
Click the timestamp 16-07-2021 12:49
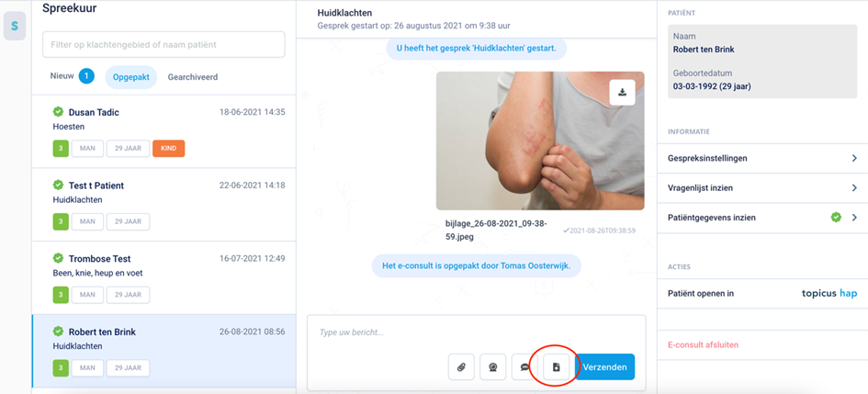(x=252, y=258)
